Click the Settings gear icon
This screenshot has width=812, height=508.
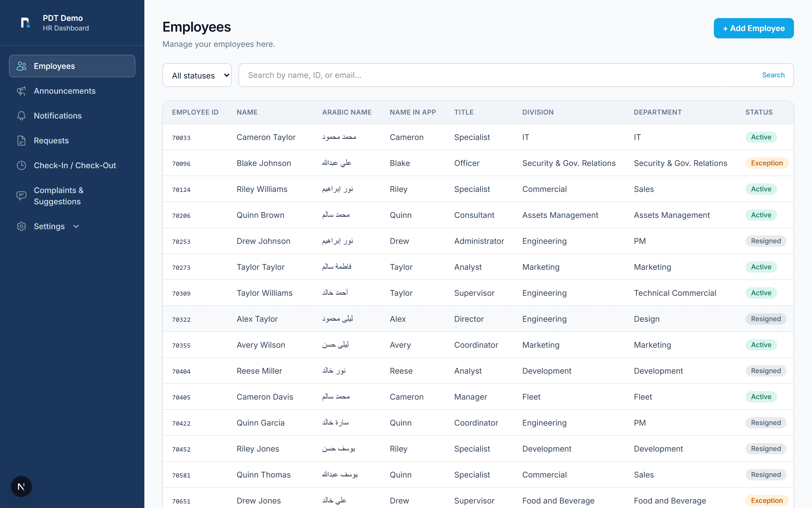coord(21,226)
